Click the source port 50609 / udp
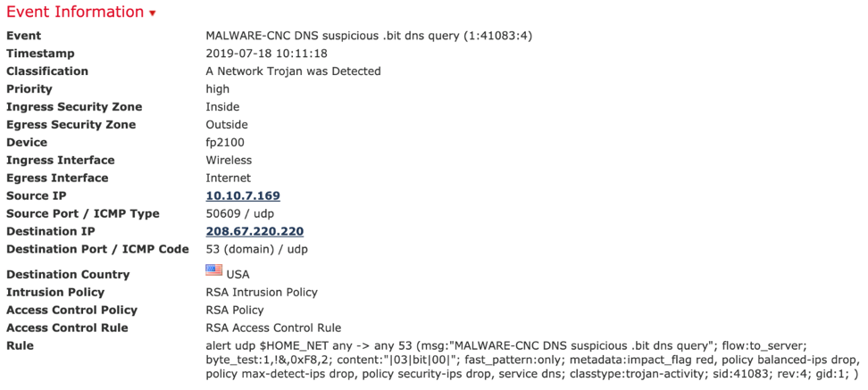Image resolution: width=868 pixels, height=390 pixels. point(240,214)
